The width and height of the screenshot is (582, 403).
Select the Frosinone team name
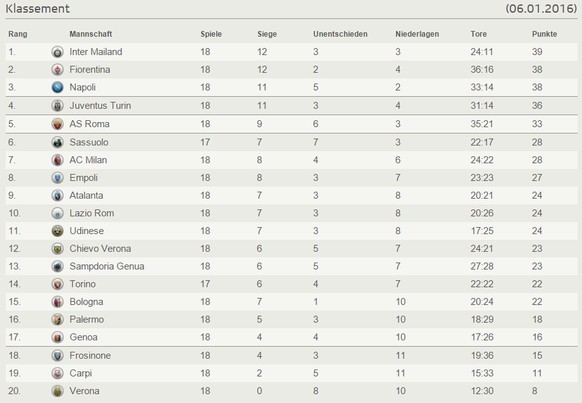pos(90,356)
